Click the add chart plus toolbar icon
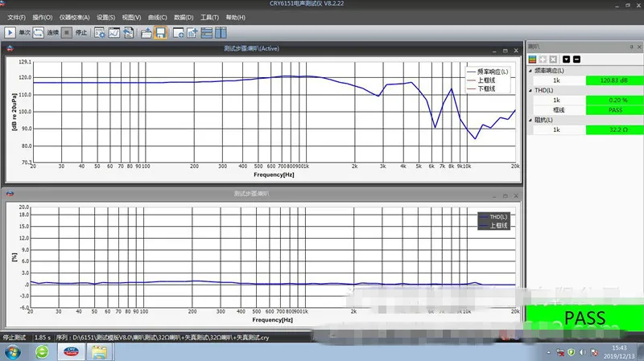644x361 pixels. [192, 33]
